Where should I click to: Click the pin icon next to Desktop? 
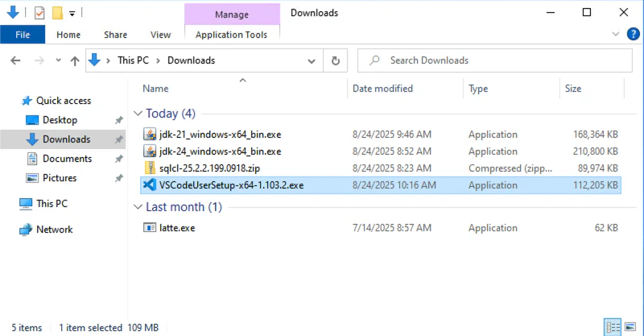tap(118, 120)
